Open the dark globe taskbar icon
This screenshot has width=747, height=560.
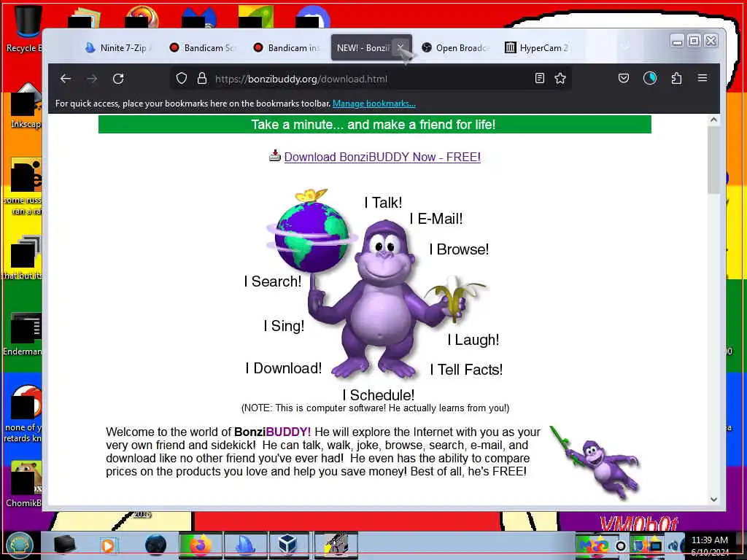(155, 545)
